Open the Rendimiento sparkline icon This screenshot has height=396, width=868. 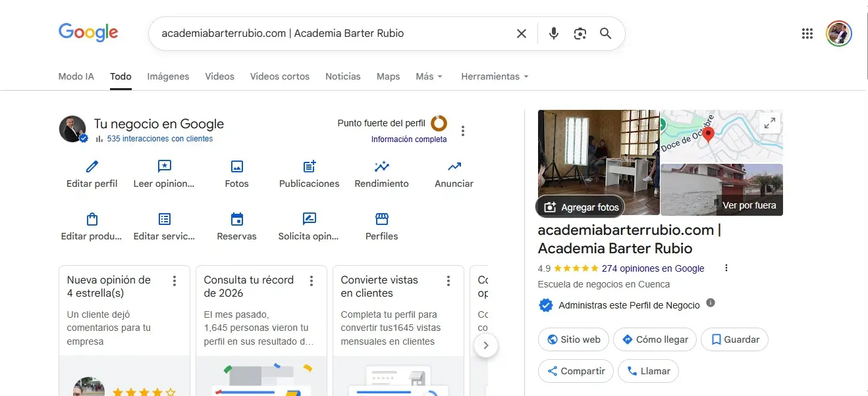382,166
